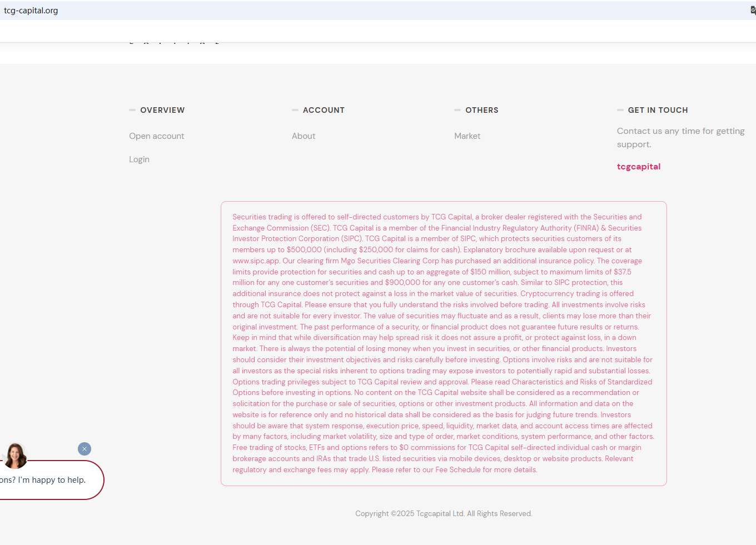Viewport: 756px width, 545px height.
Task: Go to the Login page link
Action: click(139, 159)
